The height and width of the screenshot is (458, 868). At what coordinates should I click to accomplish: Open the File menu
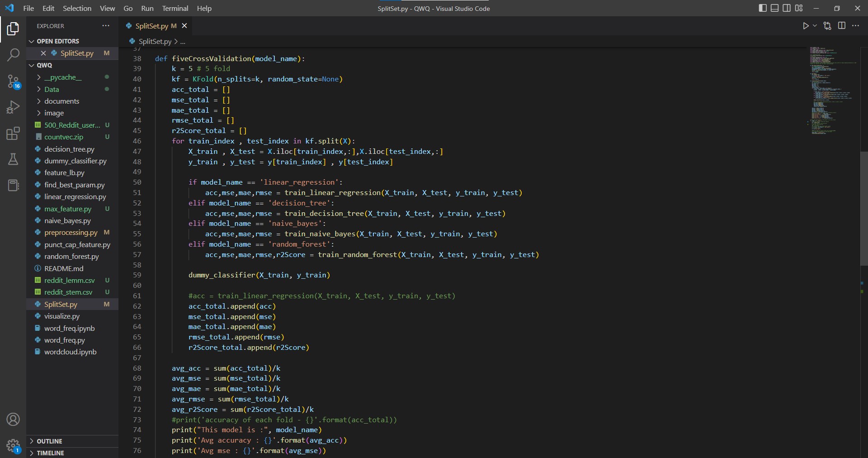[x=28, y=8]
